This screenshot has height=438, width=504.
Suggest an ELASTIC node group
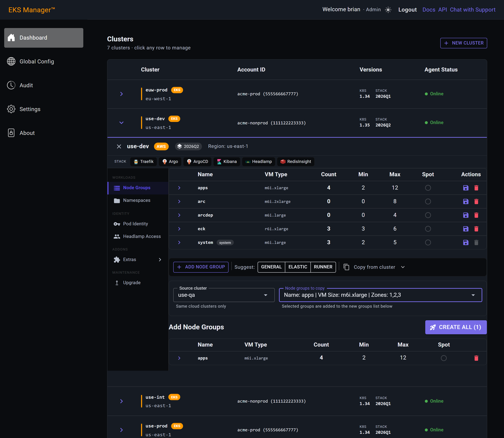click(298, 267)
